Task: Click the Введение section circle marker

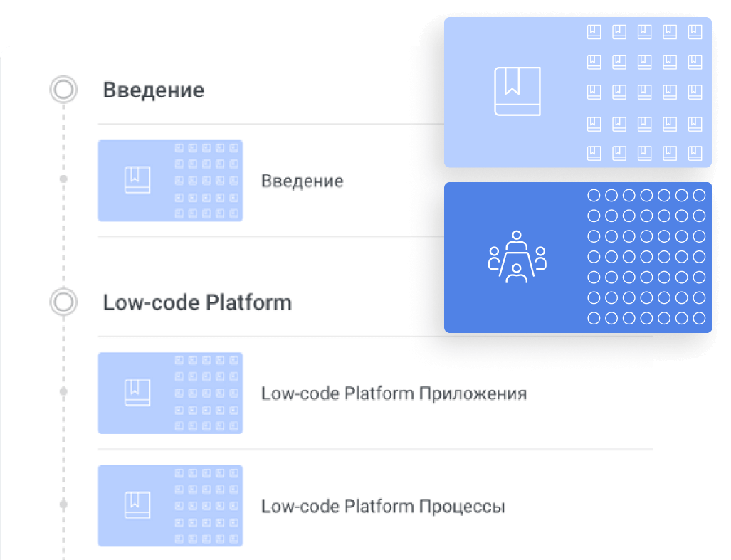Action: coord(63,90)
